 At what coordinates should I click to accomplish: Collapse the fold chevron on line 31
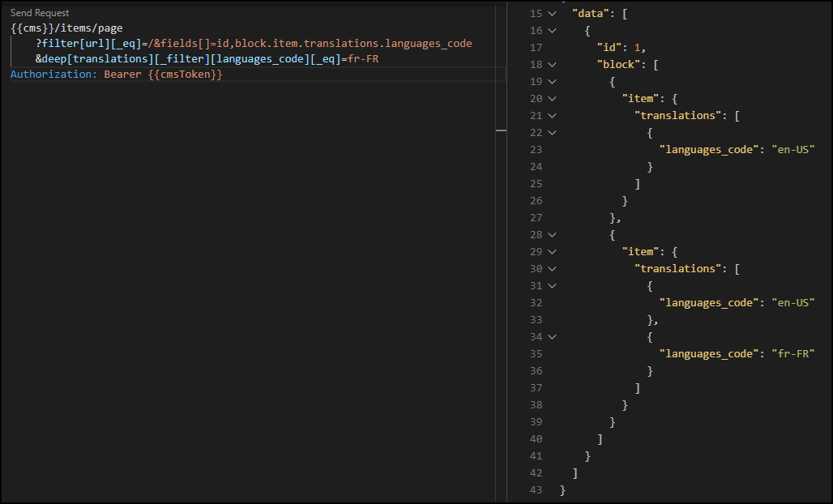(552, 286)
